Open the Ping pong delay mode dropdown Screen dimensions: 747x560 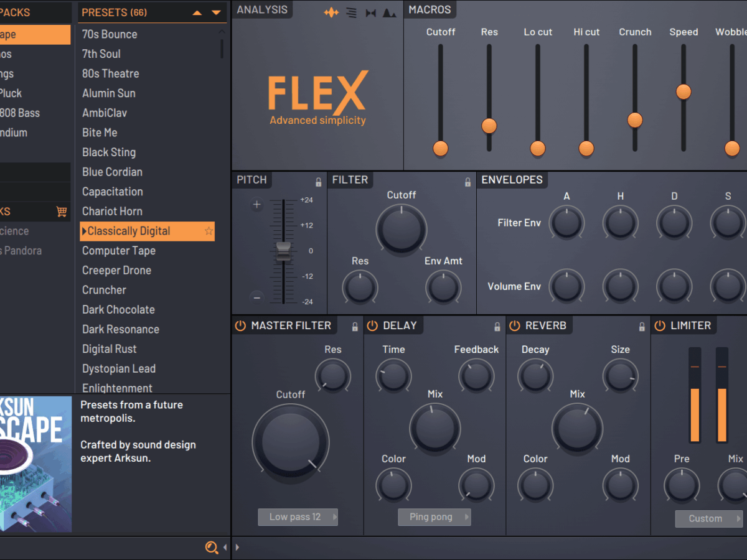pyautogui.click(x=434, y=517)
